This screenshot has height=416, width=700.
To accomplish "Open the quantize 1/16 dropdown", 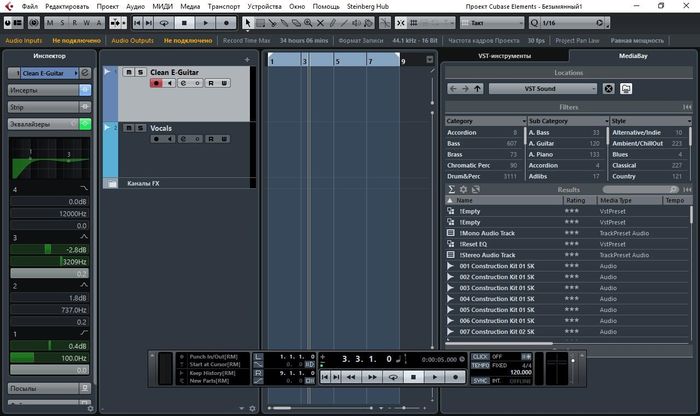I will click(x=573, y=23).
